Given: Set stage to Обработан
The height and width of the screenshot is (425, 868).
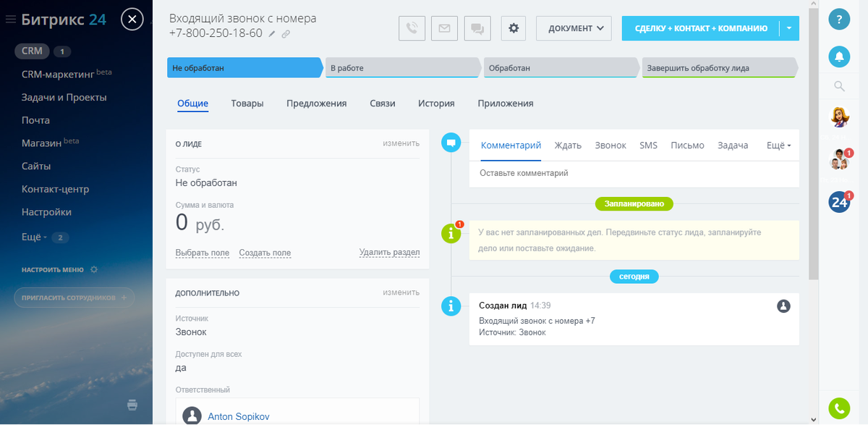Looking at the screenshot, I should pos(561,67).
